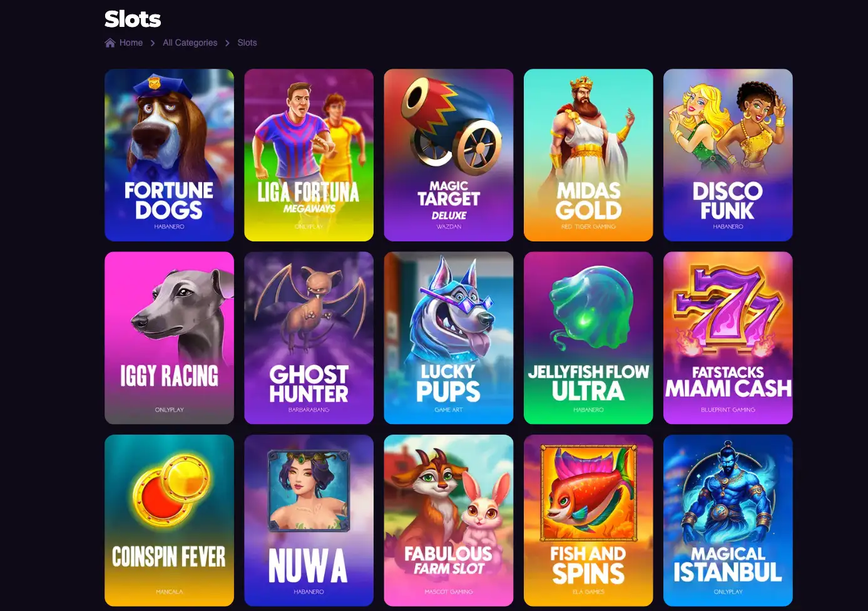
Task: Open the Coinspin Fever game card
Action: [x=169, y=520]
